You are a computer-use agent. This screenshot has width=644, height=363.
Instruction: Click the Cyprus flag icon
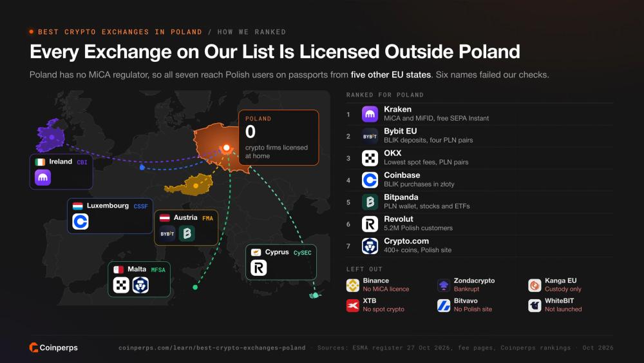(256, 252)
